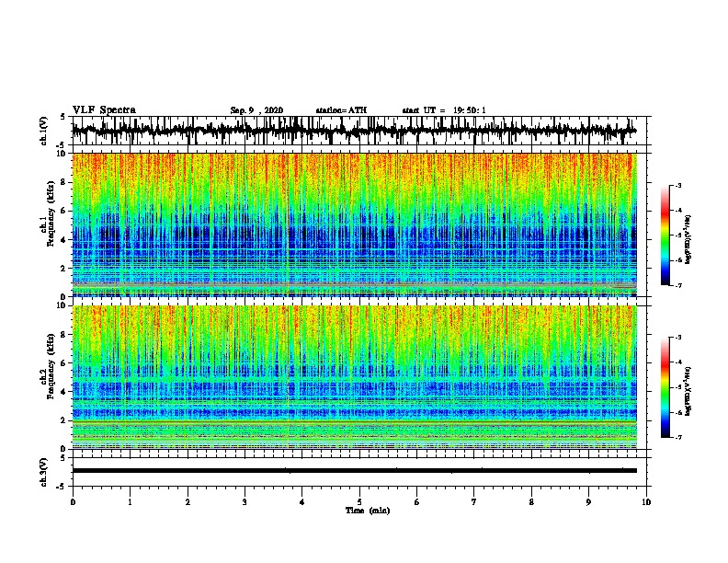728x563 pixels.
Task: Click the "ch.3(V)" axis label
Action: 44,473
